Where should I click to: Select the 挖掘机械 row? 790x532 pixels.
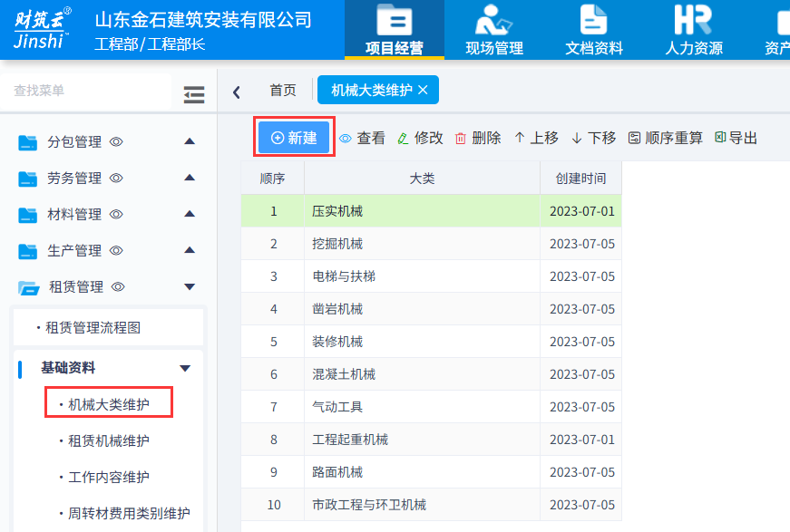[431, 244]
